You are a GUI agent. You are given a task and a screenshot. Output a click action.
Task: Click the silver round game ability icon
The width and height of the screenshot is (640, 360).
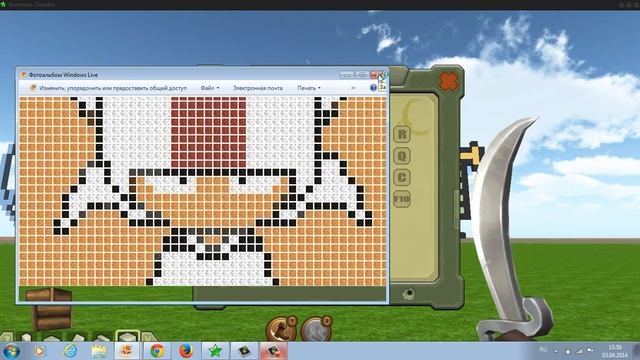pyautogui.click(x=316, y=329)
